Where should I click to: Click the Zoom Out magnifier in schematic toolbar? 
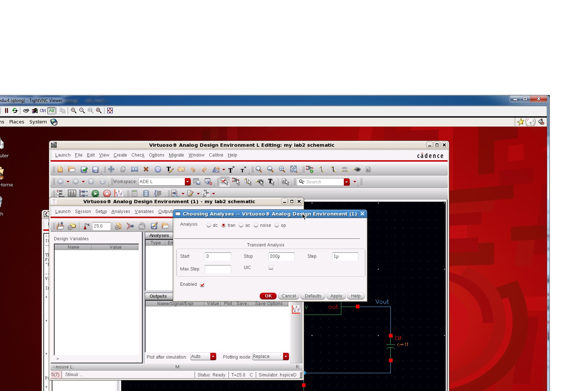point(270,169)
